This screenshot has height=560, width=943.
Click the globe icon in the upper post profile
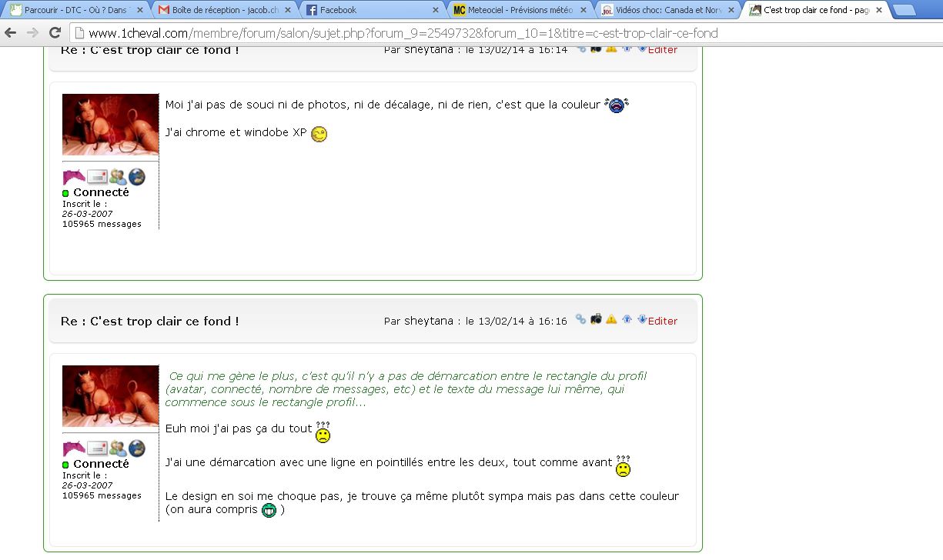coord(137,176)
